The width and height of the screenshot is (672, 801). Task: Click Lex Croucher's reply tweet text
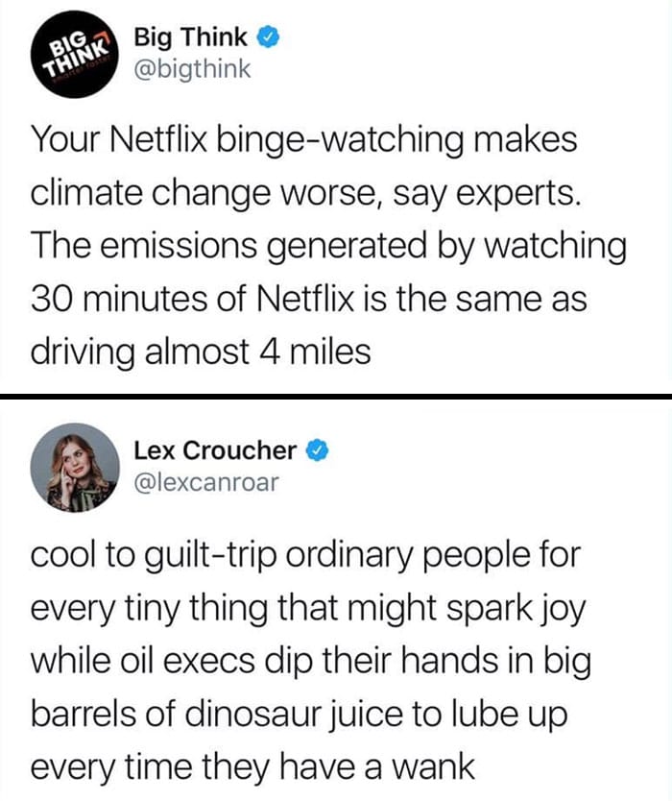310,661
